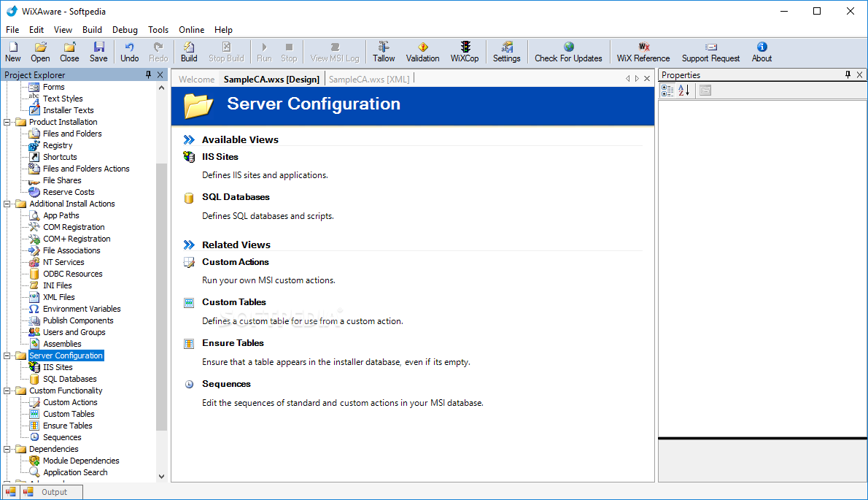Screen dimensions: 868x500
Task: Click the Support Request icon
Action: pos(710,47)
